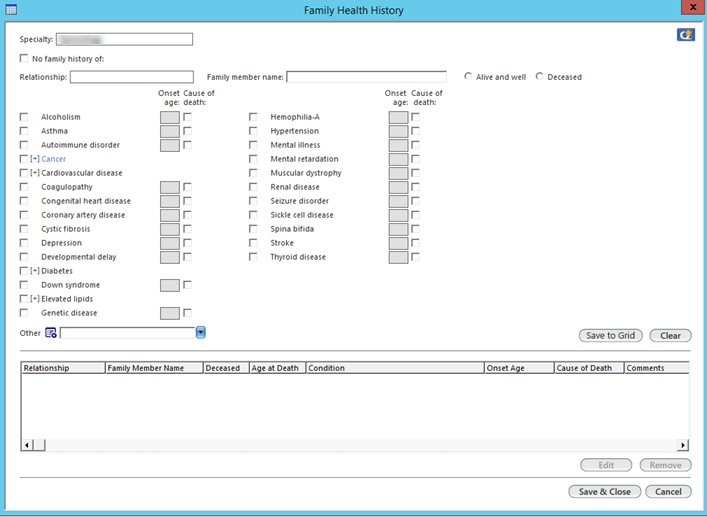Expand the Diabetes category
This screenshot has width=707, height=517.
pos(35,270)
